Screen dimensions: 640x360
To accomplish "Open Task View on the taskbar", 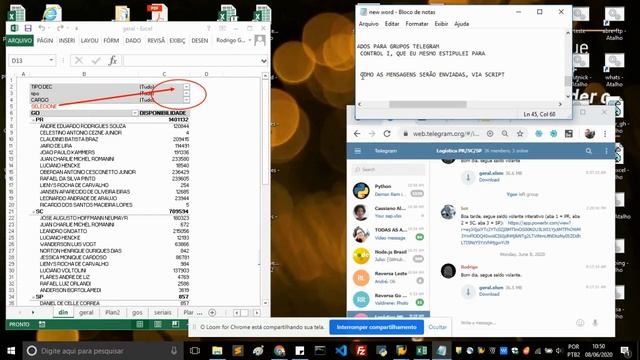I will 195,351.
